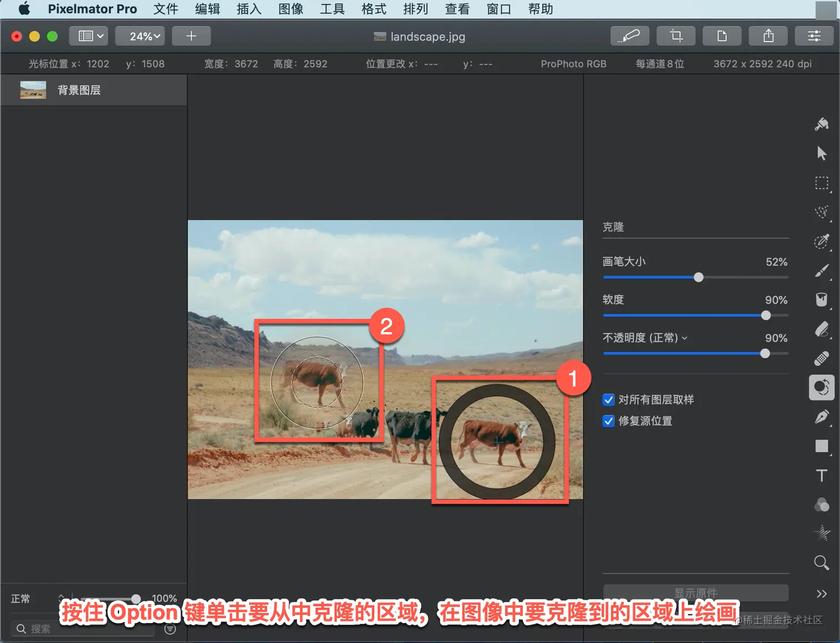
Task: Show more tools with double chevron
Action: point(822,594)
